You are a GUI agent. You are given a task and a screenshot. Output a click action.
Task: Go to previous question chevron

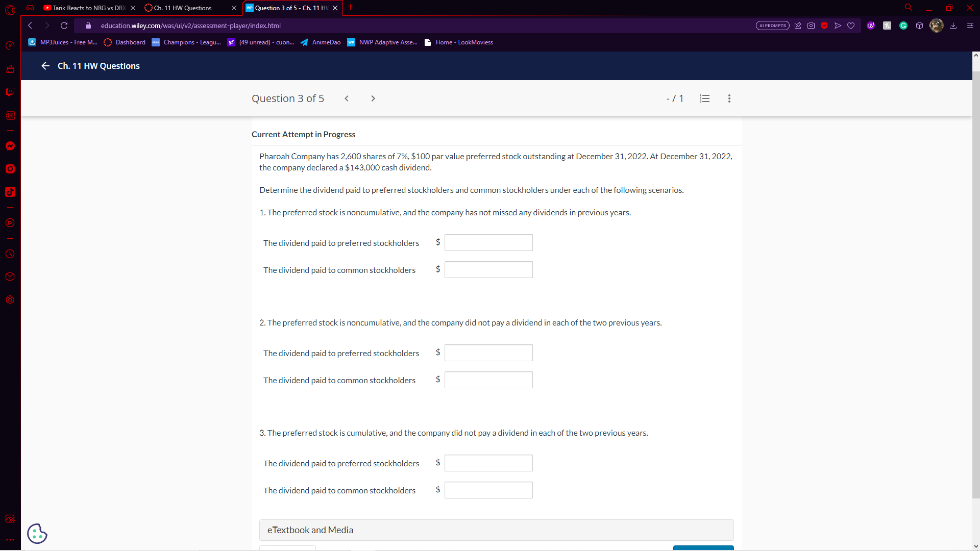(347, 98)
